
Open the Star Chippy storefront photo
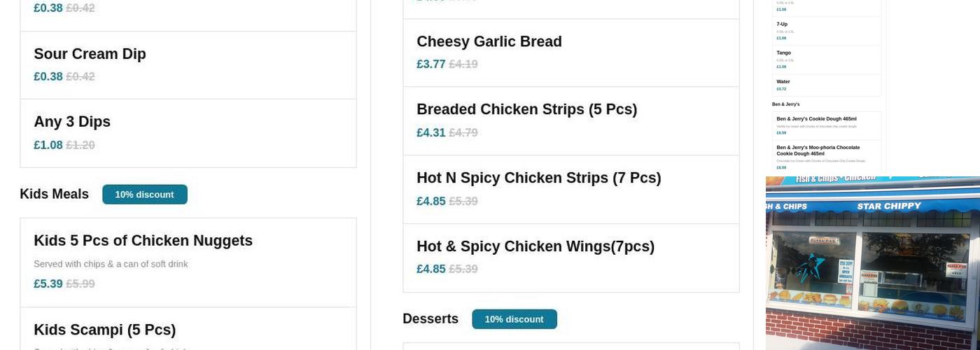point(872,262)
